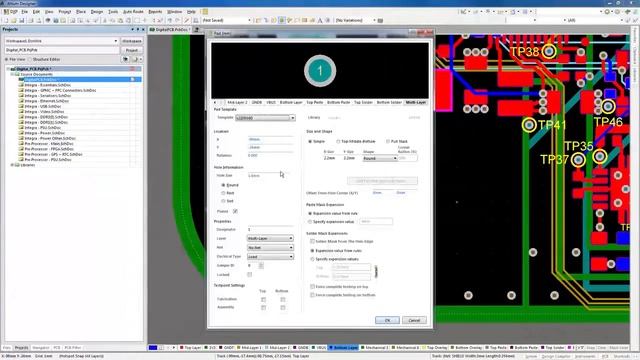
Task: Open the Electrical Type dropdown
Action: click(x=270, y=257)
